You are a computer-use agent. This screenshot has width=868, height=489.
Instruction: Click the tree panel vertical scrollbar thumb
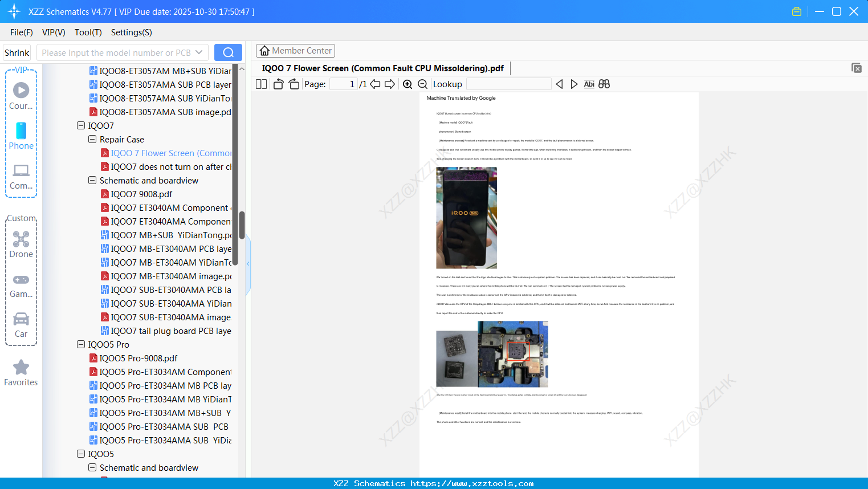click(x=242, y=225)
